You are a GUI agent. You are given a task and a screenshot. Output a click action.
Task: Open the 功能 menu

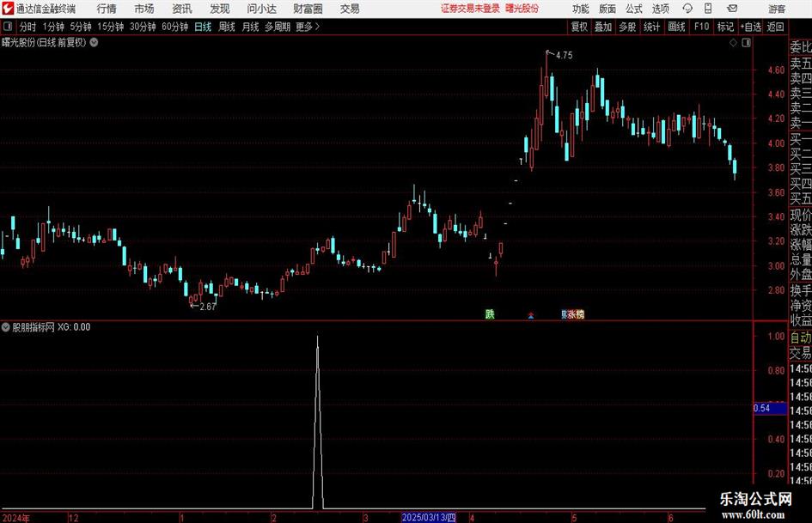581,9
